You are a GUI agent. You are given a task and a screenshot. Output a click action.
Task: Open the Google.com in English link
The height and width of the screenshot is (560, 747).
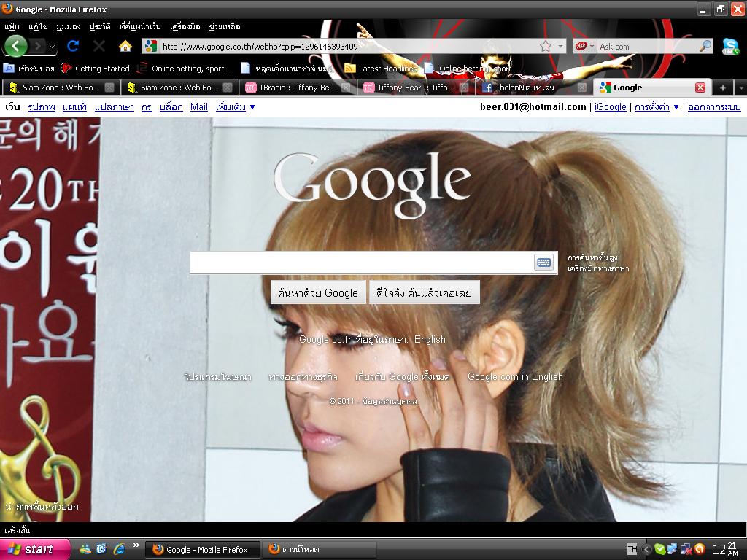[515, 377]
